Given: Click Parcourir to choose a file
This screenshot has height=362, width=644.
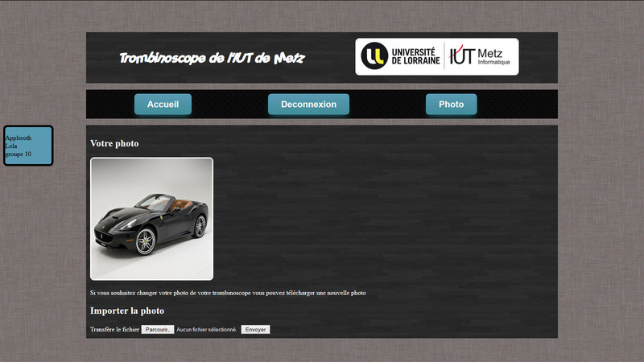Looking at the screenshot, I should click(158, 330).
